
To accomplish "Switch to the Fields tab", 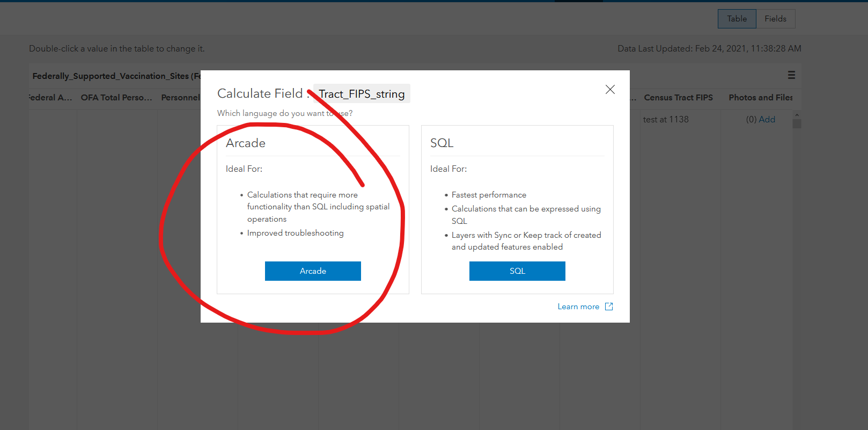I will tap(776, 19).
